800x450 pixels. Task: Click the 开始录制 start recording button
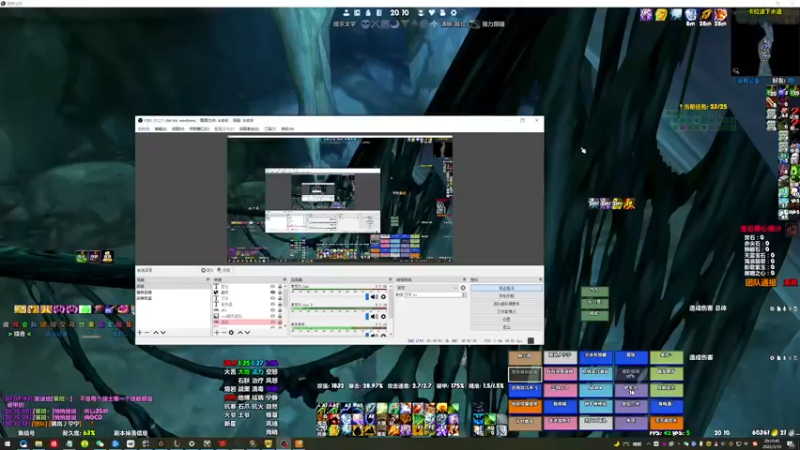[x=507, y=296]
